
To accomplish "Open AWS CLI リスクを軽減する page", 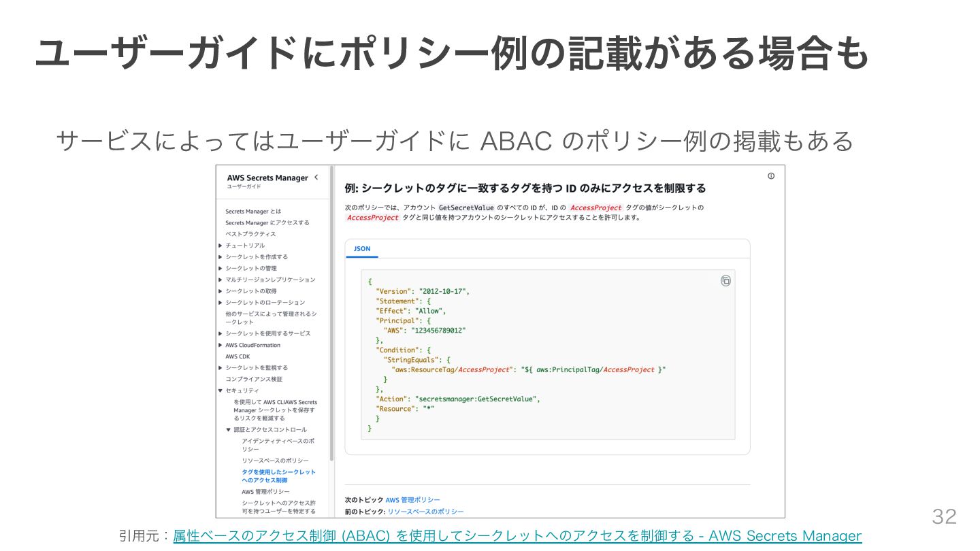I will click(x=275, y=410).
